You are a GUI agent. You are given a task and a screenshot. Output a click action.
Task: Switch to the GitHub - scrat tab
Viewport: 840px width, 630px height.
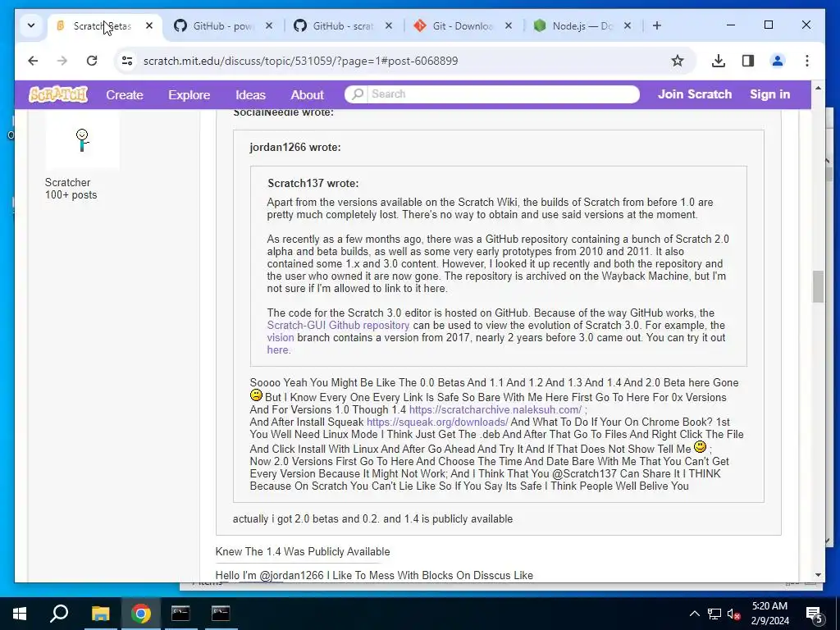pyautogui.click(x=342, y=25)
